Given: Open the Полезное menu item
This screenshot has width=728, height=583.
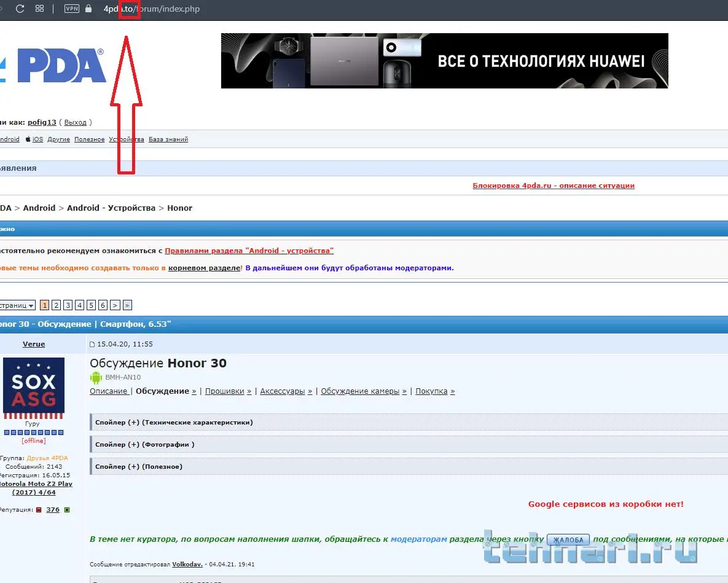Looking at the screenshot, I should pyautogui.click(x=89, y=139).
